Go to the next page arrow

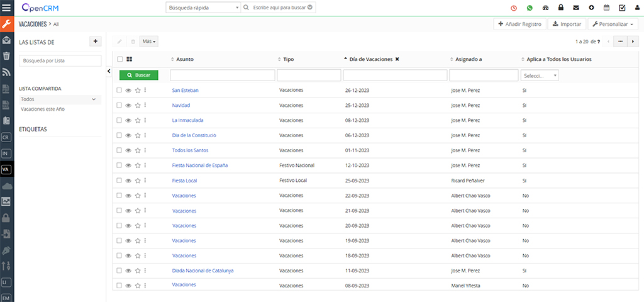click(633, 42)
